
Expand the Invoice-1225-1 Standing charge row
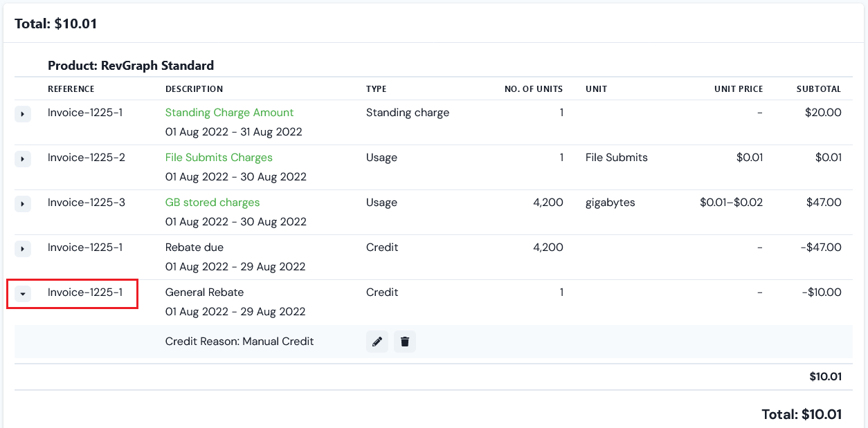pos(23,113)
